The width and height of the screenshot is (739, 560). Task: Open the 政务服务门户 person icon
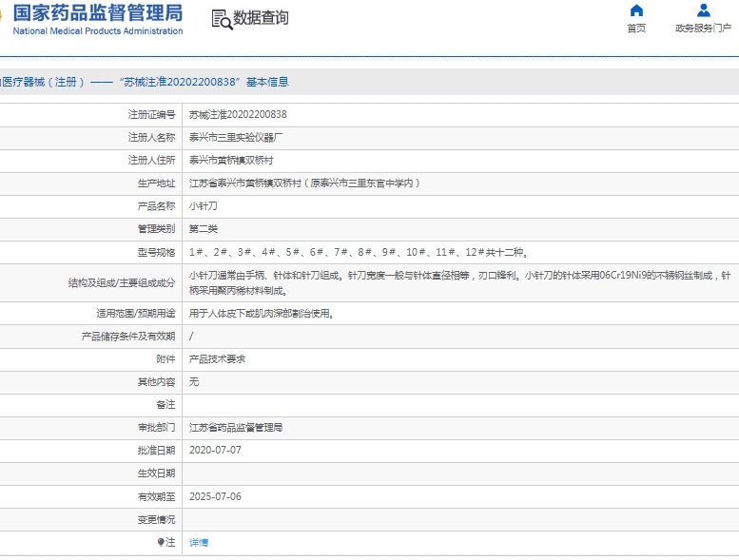[703, 10]
